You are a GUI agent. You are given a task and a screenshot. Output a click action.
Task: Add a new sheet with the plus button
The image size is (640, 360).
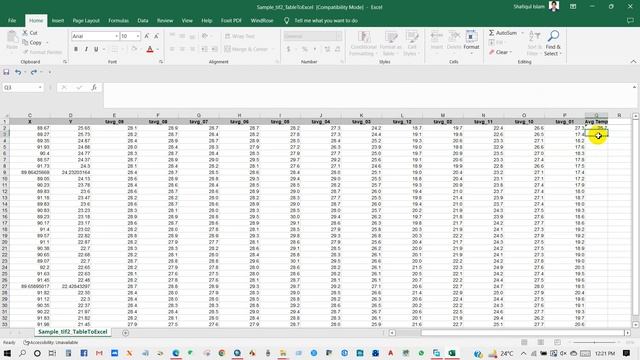point(125,333)
